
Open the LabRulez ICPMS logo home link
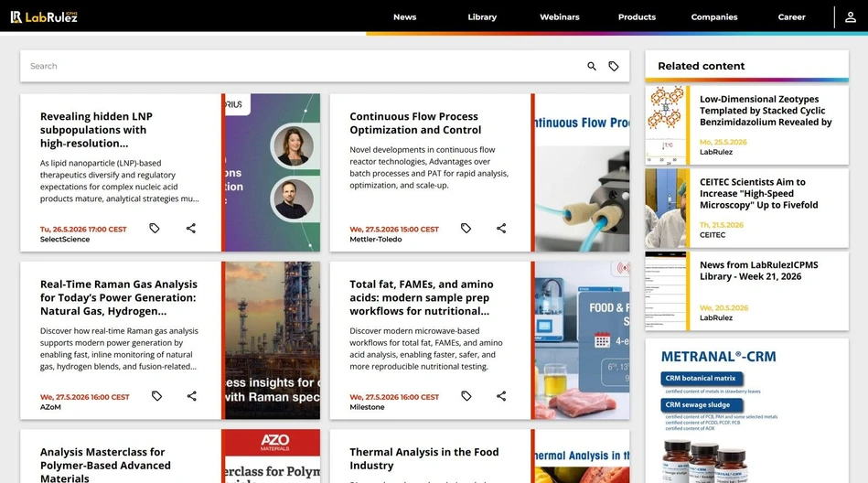[44, 16]
